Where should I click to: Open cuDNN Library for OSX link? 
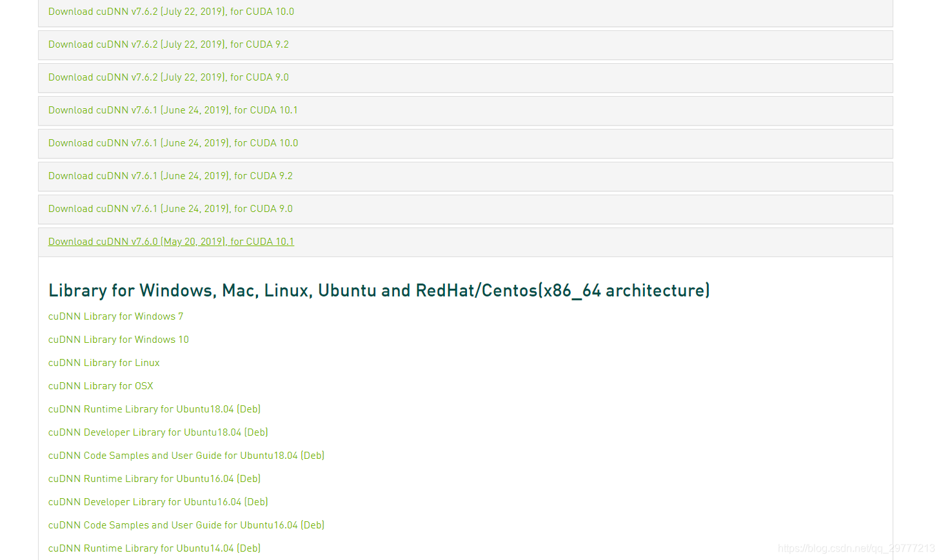(101, 386)
